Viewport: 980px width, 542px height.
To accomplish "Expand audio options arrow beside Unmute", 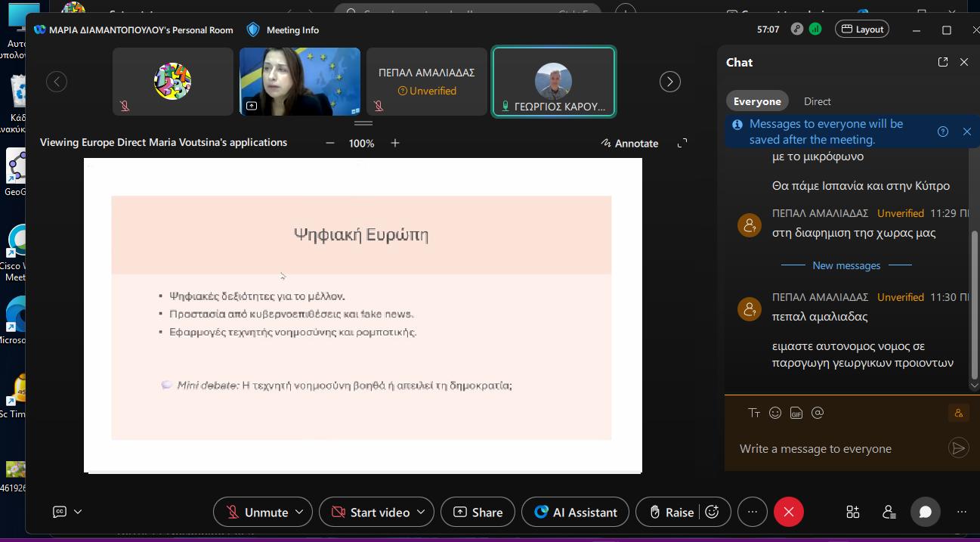I will pyautogui.click(x=300, y=512).
